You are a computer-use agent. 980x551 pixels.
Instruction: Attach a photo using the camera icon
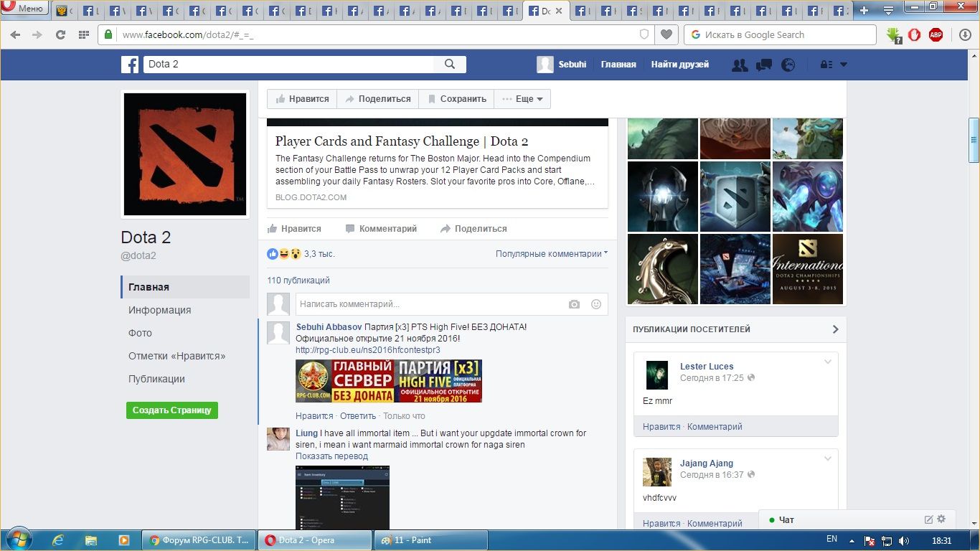click(x=574, y=304)
